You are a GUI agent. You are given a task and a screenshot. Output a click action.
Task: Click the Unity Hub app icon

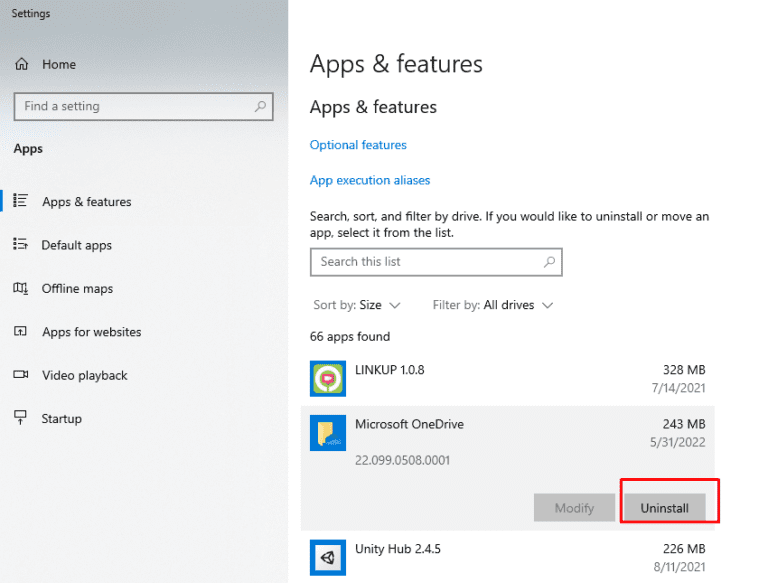(328, 557)
